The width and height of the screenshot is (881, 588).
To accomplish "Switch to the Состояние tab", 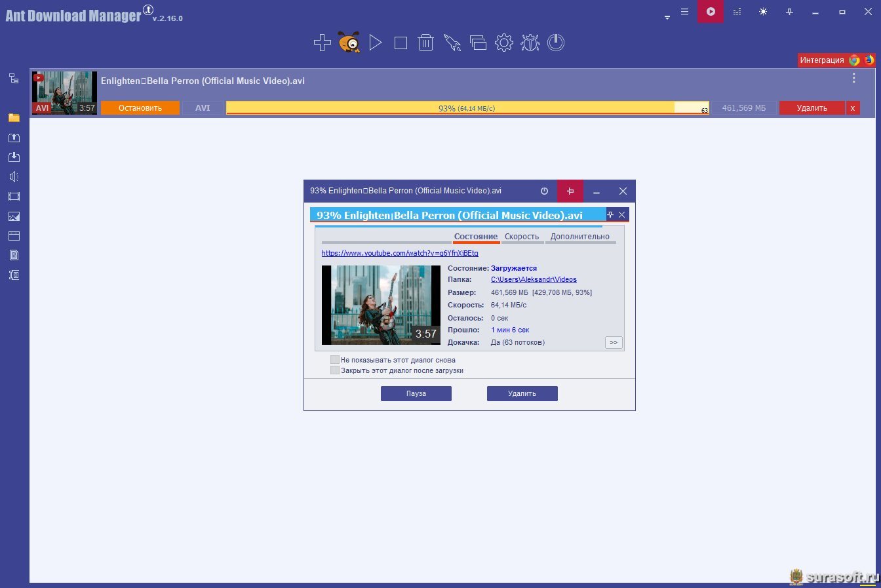I will point(476,237).
